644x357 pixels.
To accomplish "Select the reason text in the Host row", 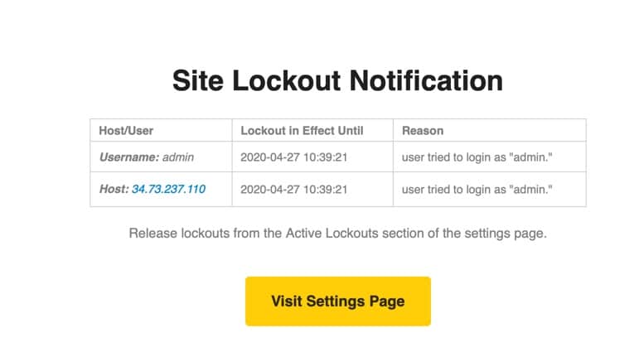I will click(x=477, y=190).
